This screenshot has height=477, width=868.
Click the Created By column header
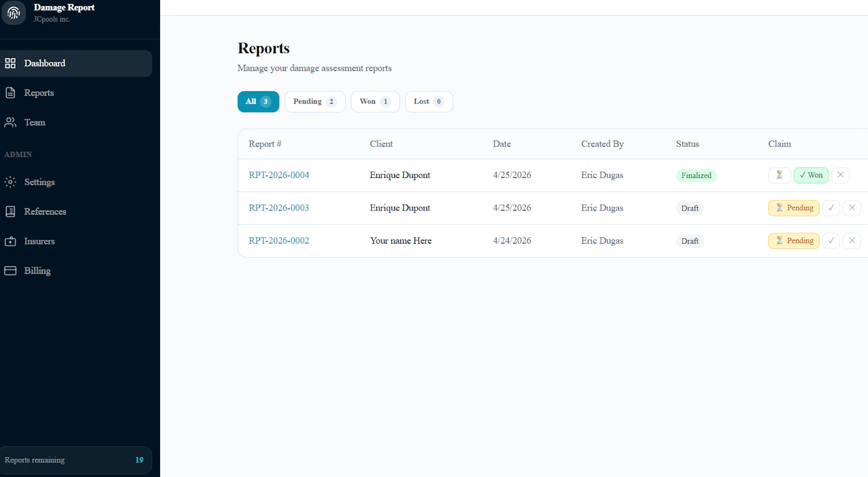(x=602, y=144)
